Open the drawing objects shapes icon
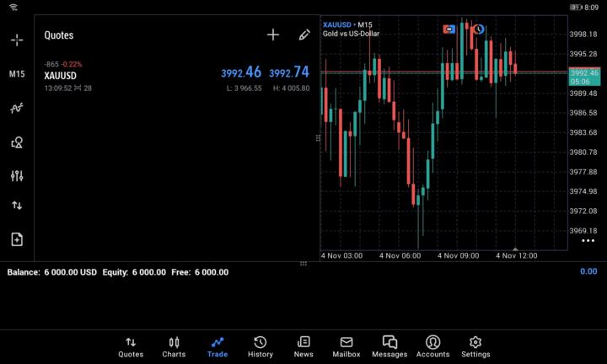The image size is (607, 364). pos(17,142)
